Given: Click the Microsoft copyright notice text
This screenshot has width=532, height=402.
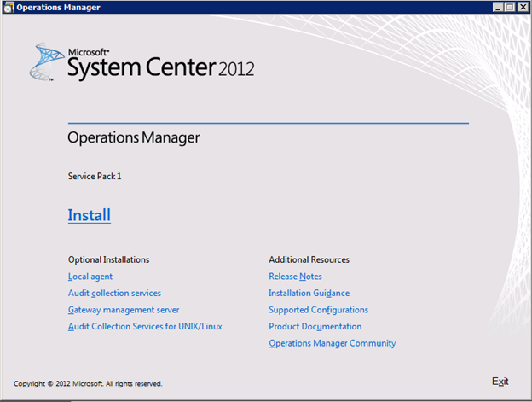Looking at the screenshot, I should [88, 384].
